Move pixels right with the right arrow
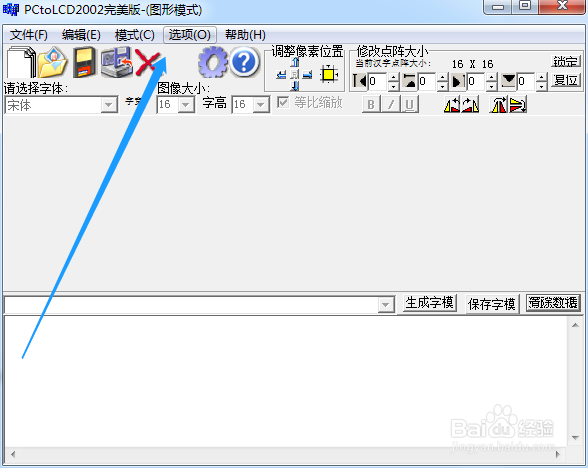The height and width of the screenshot is (468, 588). click(307, 75)
